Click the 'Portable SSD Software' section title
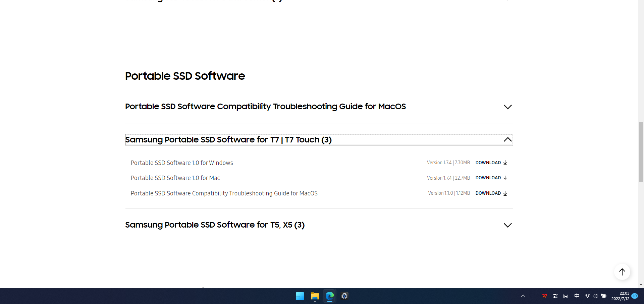This screenshot has height=304, width=644. [x=185, y=76]
